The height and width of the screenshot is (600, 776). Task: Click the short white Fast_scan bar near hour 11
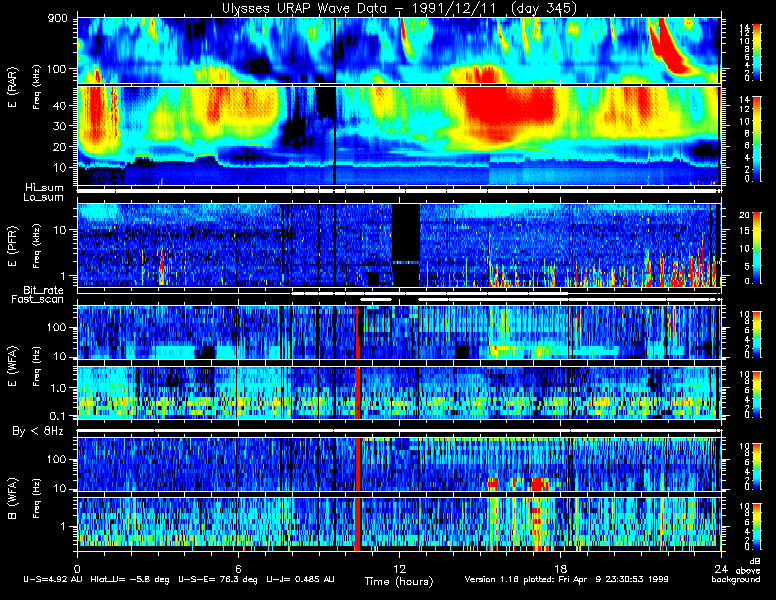[376, 300]
